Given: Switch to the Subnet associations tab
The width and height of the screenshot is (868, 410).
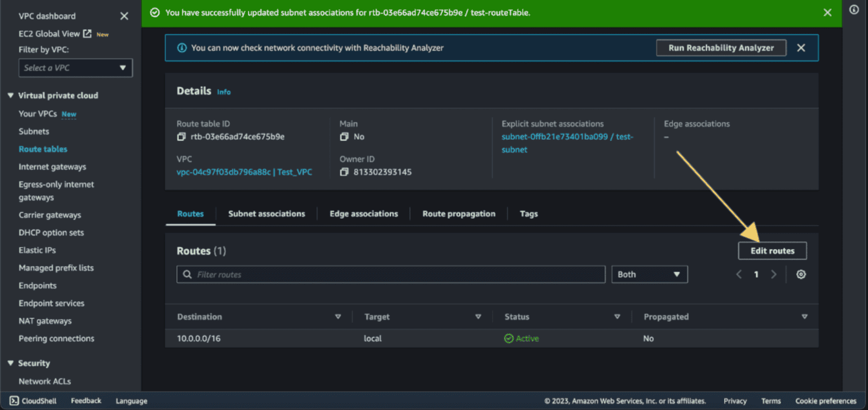Looking at the screenshot, I should (x=266, y=214).
